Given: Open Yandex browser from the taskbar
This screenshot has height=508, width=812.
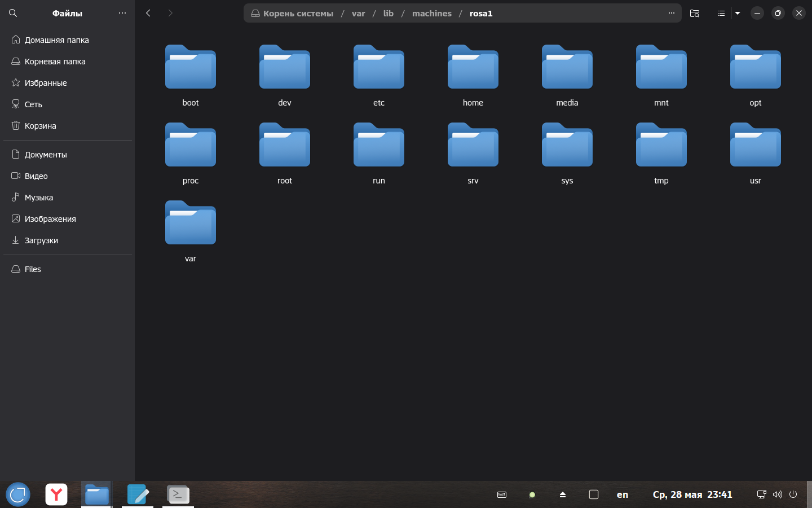Looking at the screenshot, I should tap(56, 495).
